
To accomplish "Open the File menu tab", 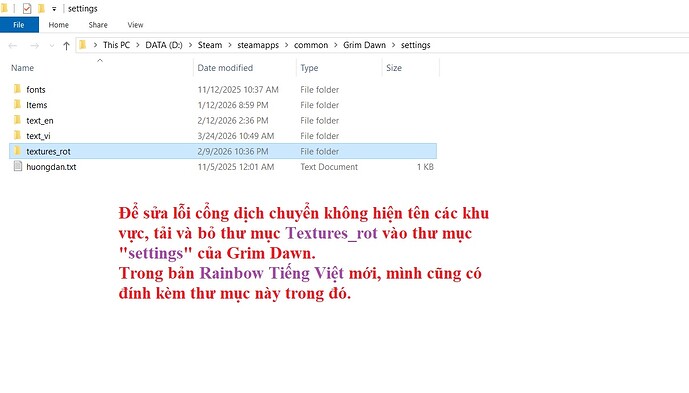I will [19, 25].
